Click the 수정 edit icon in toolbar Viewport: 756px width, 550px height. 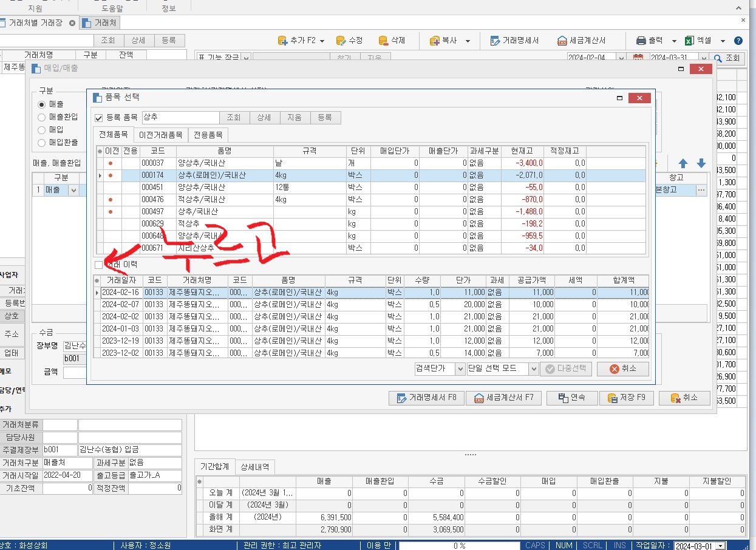tap(341, 41)
